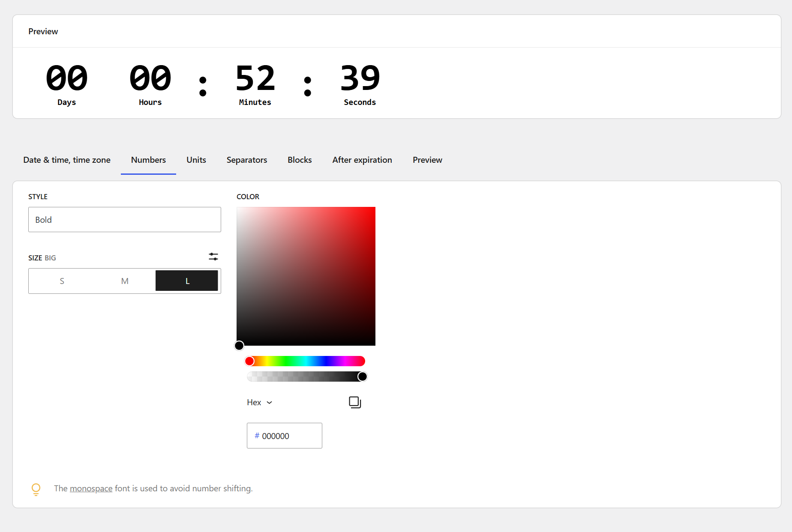
Task: Open the custom size sliders icon
Action: click(213, 257)
